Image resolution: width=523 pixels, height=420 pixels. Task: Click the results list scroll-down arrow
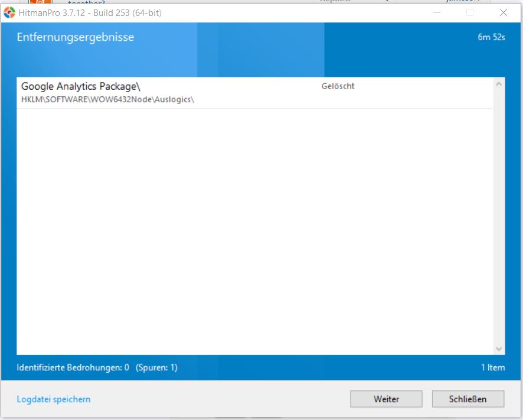pyautogui.click(x=499, y=349)
